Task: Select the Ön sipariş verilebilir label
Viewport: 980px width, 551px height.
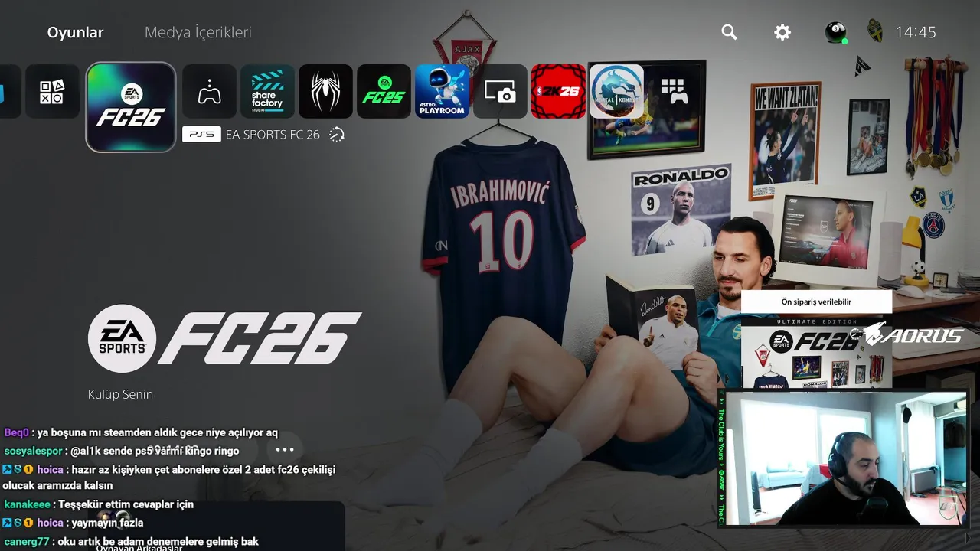Action: 816,302
